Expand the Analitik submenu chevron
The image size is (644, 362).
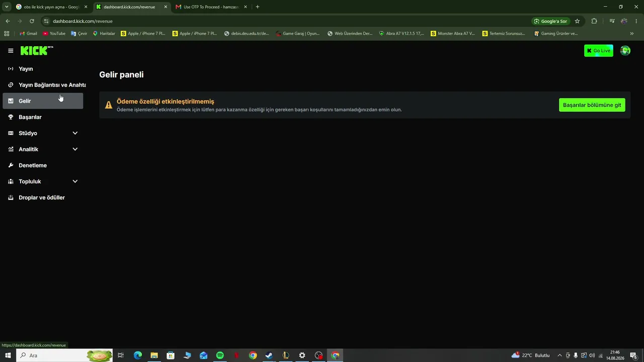pyautogui.click(x=75, y=149)
